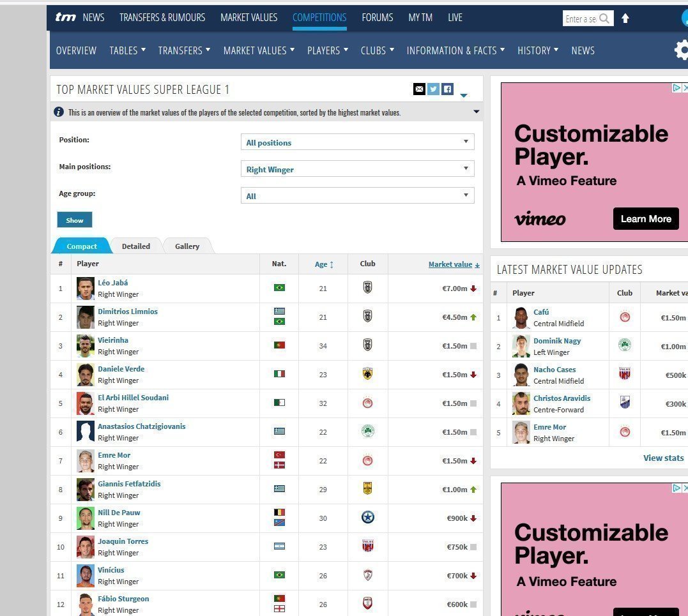The height and width of the screenshot is (616, 688).
Task: Open the Position dropdown showing All positions
Action: (x=357, y=142)
